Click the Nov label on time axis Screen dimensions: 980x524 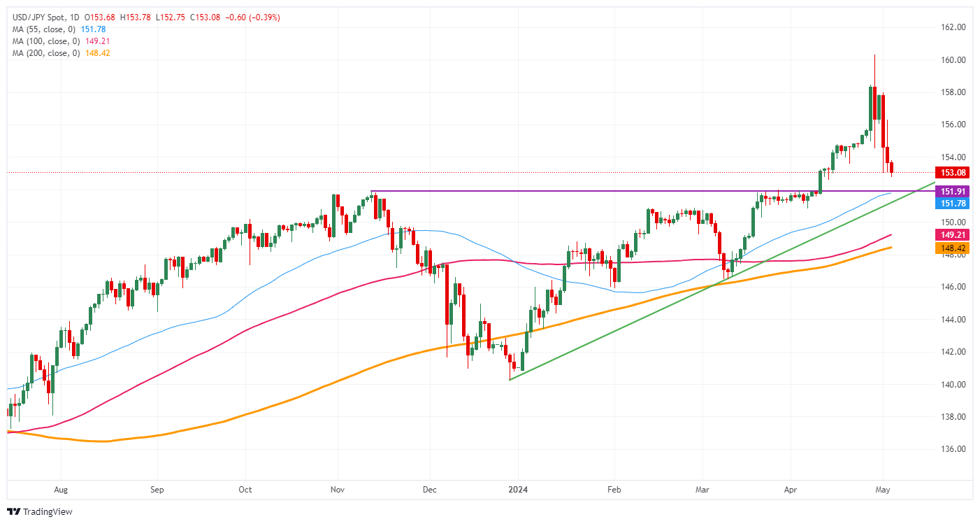click(x=337, y=490)
